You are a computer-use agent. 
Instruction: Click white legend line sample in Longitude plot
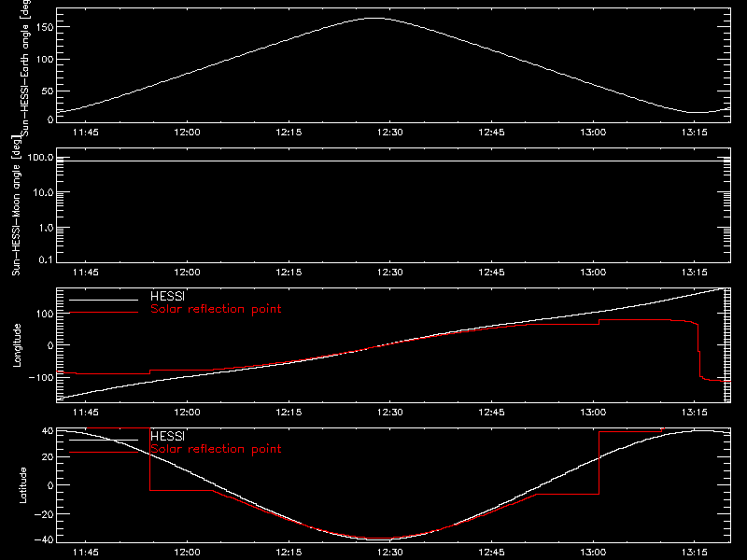(104, 300)
